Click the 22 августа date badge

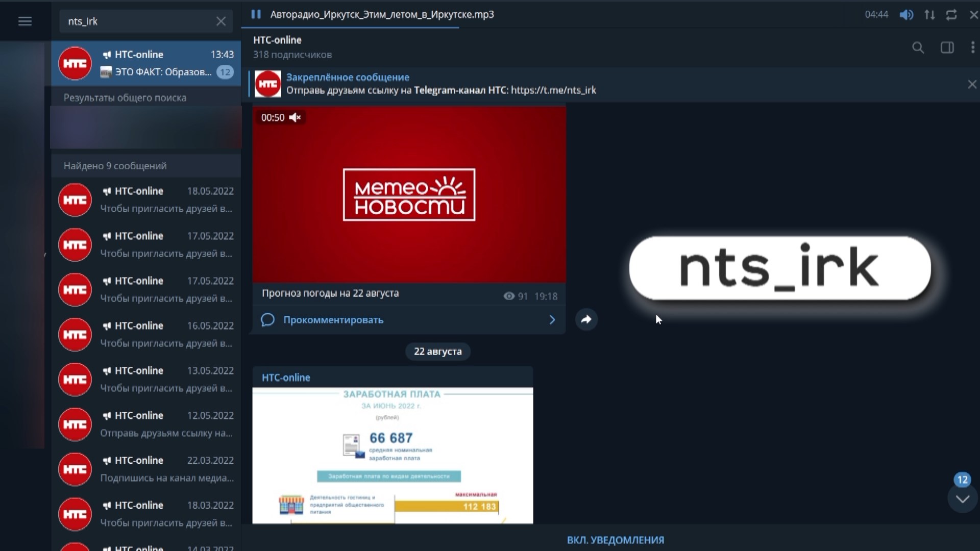pyautogui.click(x=437, y=352)
